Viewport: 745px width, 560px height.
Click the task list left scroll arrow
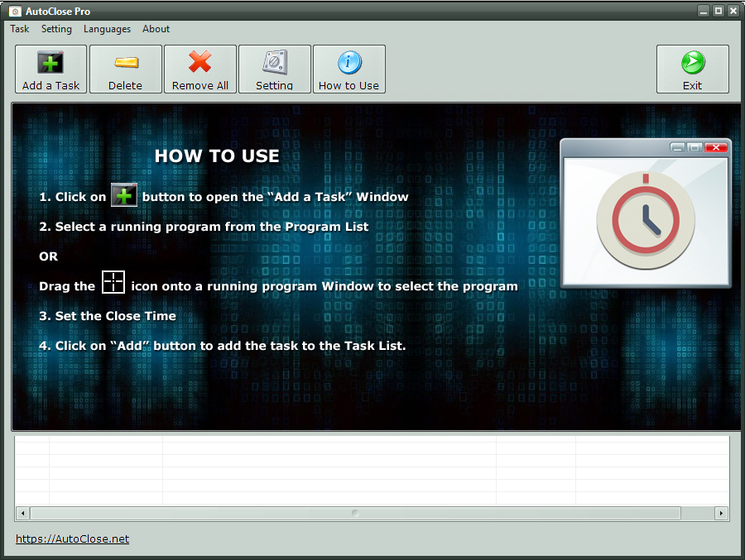[x=22, y=514]
